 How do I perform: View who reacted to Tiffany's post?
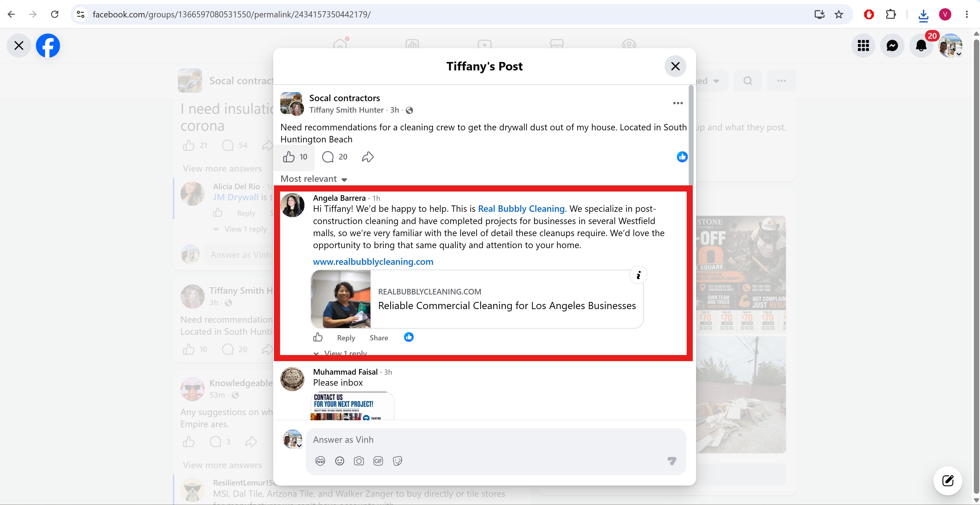pos(682,157)
